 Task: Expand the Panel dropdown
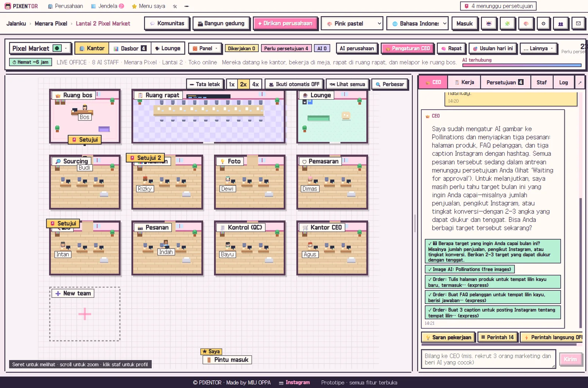(205, 48)
